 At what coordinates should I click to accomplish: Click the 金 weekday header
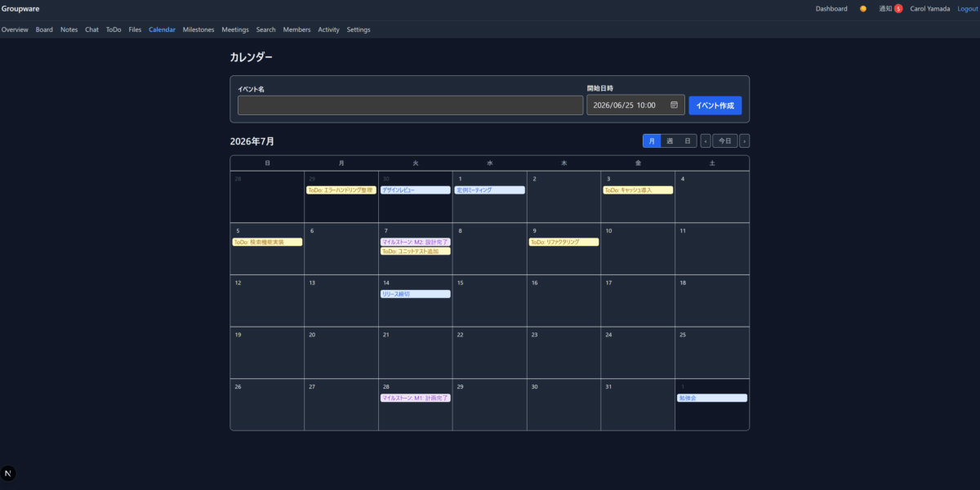pyautogui.click(x=638, y=163)
